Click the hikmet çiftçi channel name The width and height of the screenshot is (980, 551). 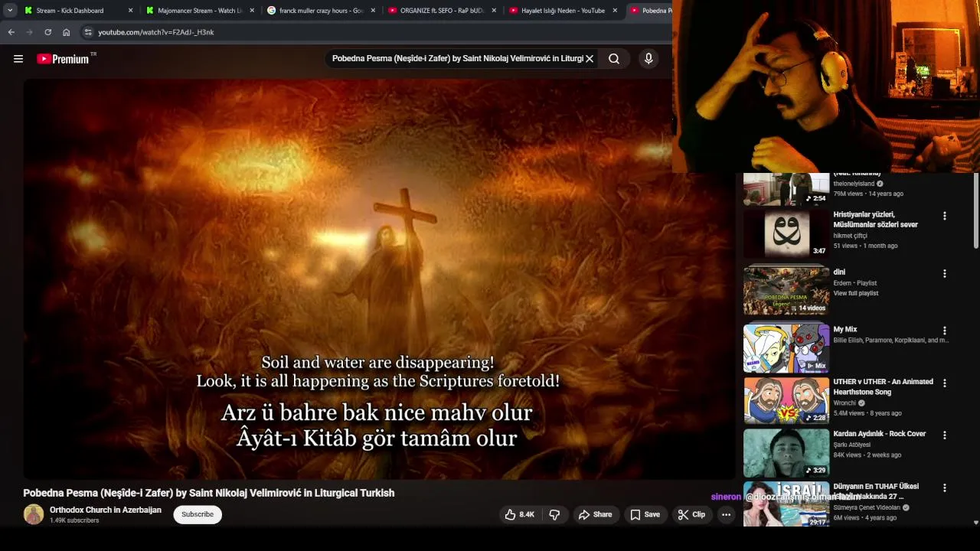tap(850, 236)
